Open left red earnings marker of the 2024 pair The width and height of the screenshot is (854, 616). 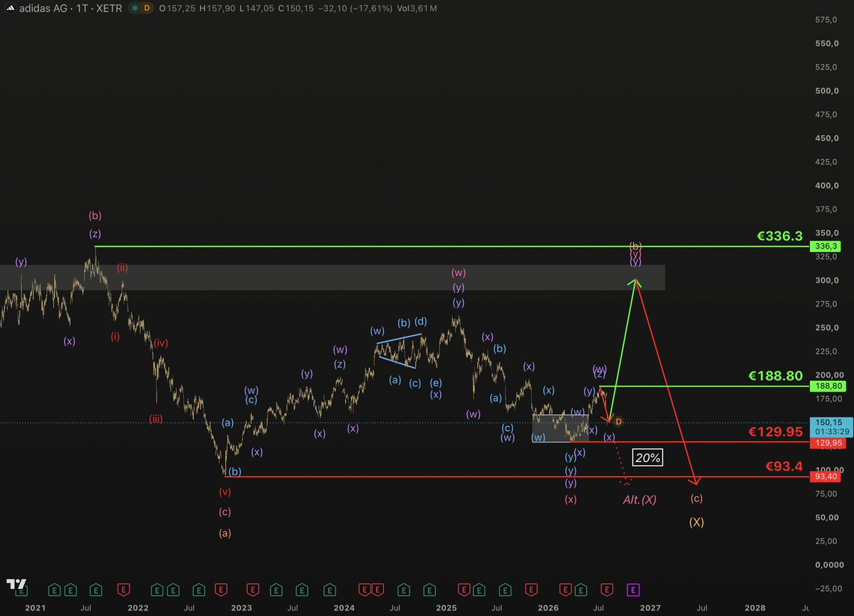point(365,590)
